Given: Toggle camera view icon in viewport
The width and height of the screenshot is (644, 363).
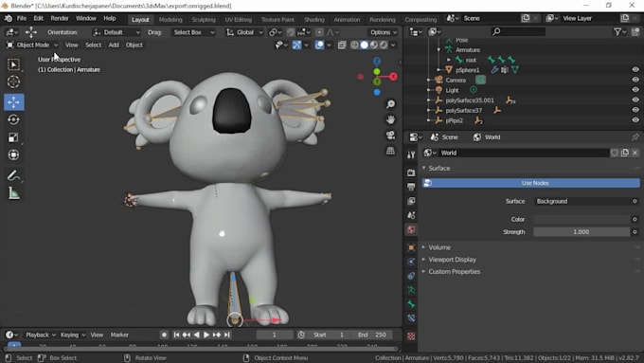Looking at the screenshot, I should pos(390,136).
